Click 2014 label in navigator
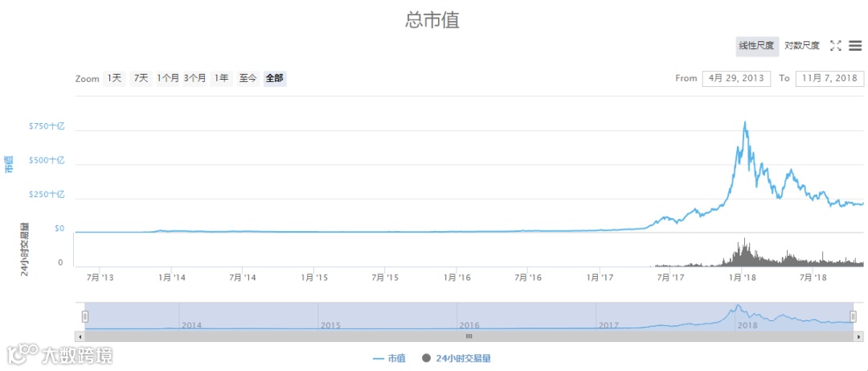868x371 pixels. point(191,325)
